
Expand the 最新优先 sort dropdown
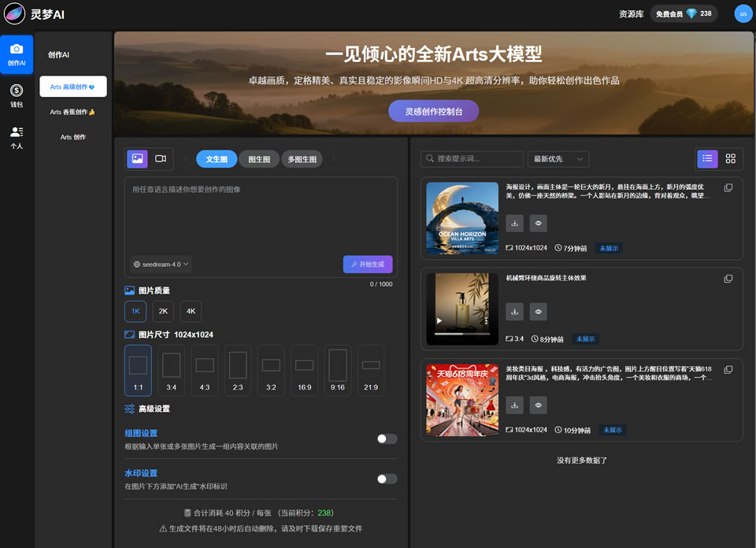click(558, 158)
